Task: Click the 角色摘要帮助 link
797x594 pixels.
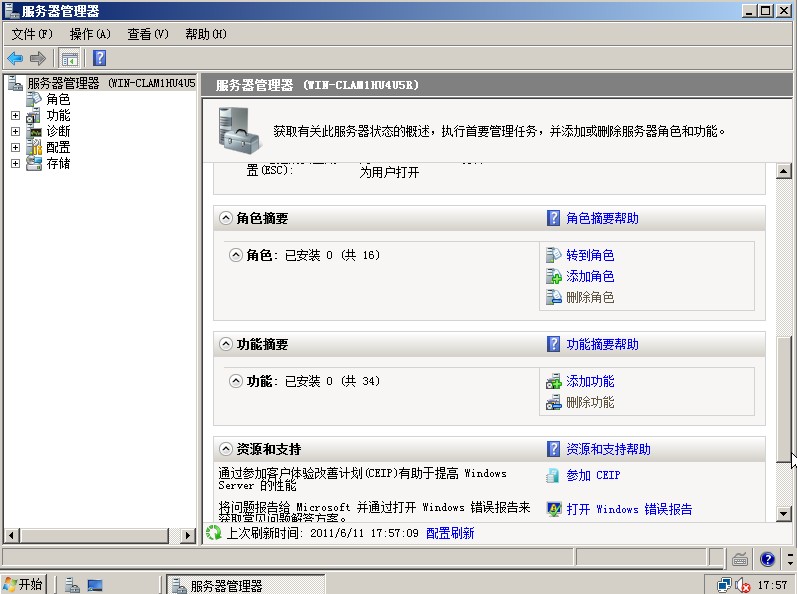Action: point(602,218)
